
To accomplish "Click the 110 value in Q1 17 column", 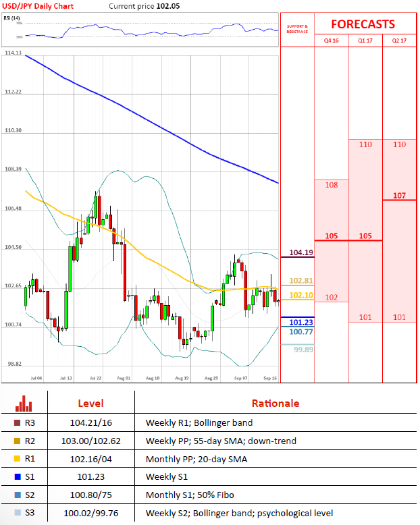I will coord(365,144).
